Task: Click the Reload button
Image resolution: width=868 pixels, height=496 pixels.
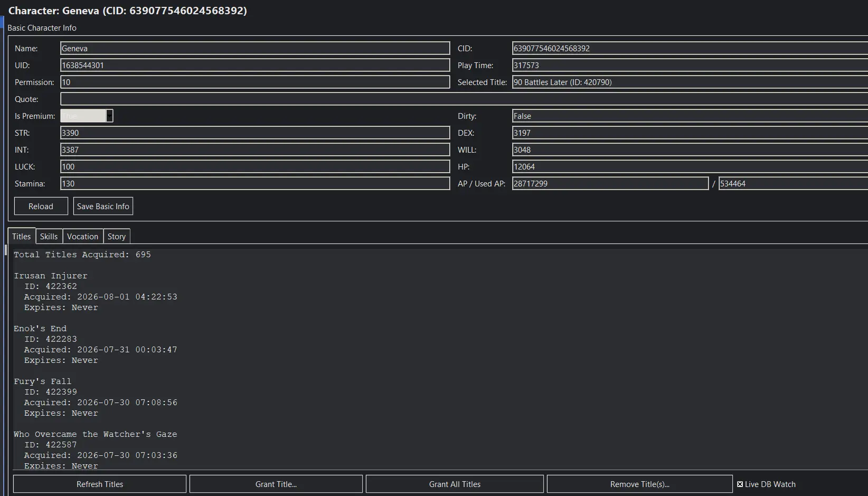Action: pyautogui.click(x=41, y=206)
